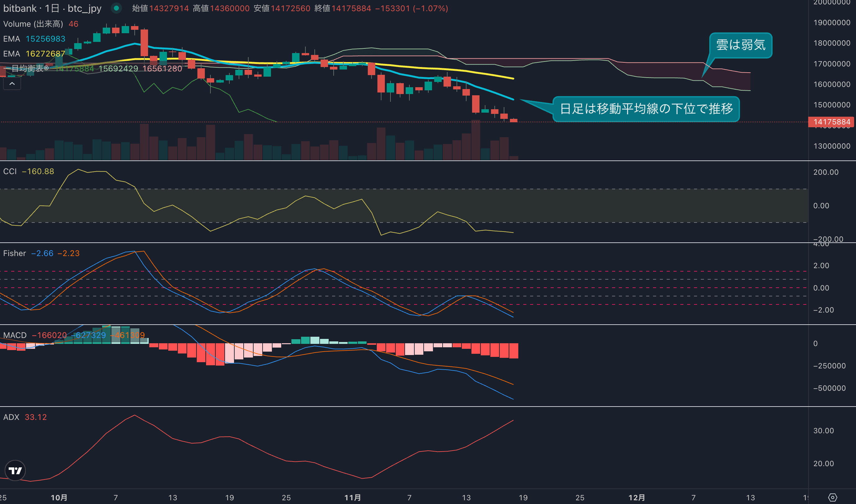The width and height of the screenshot is (856, 504).
Task: Click the TradingView logo icon
Action: coord(15,470)
